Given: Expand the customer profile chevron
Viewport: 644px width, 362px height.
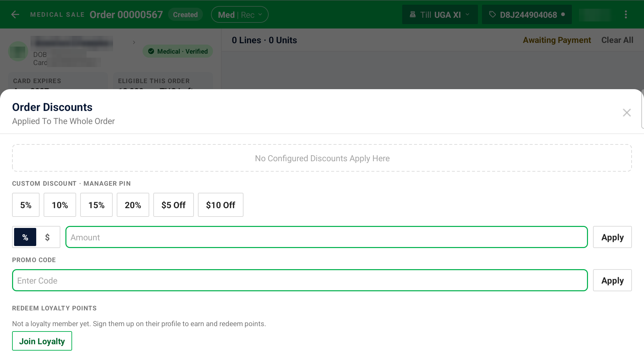Looking at the screenshot, I should click(134, 42).
